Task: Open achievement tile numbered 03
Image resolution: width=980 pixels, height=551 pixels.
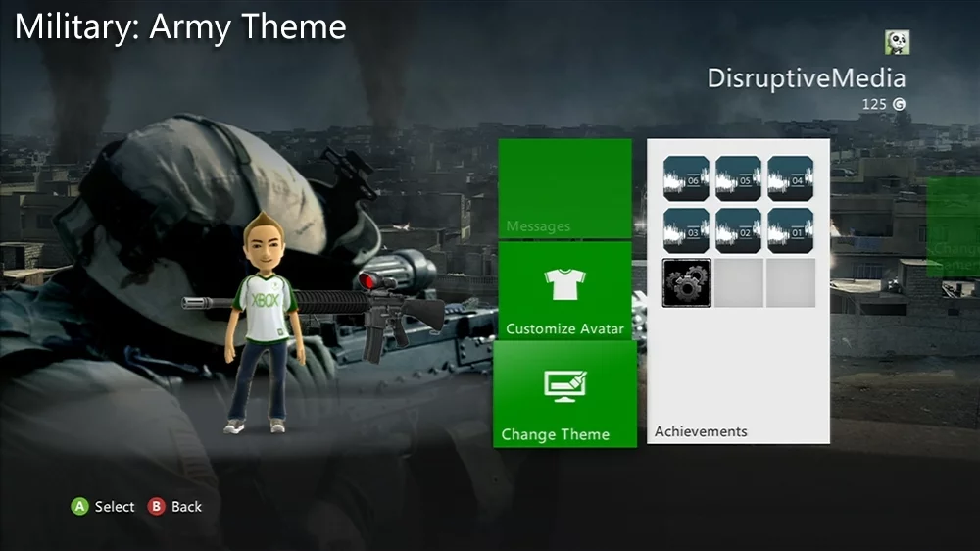Action: pos(686,230)
